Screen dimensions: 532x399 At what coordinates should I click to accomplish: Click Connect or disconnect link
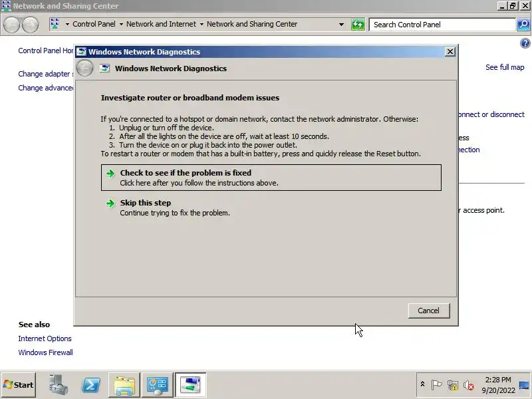click(x=491, y=114)
